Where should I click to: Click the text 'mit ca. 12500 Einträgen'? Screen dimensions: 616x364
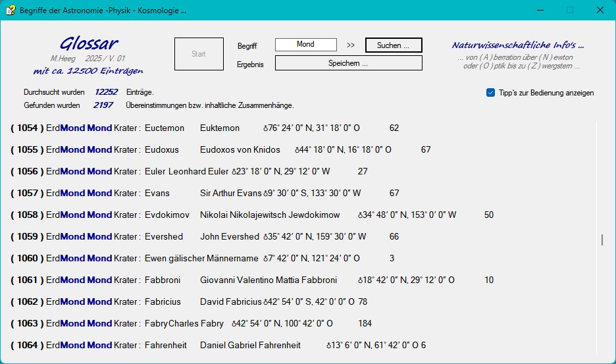[x=88, y=71]
